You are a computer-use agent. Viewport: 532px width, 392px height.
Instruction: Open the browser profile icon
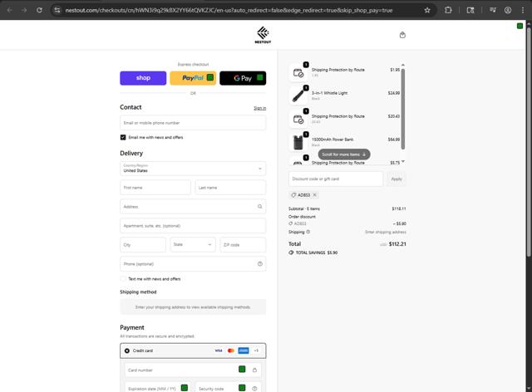coord(508,10)
